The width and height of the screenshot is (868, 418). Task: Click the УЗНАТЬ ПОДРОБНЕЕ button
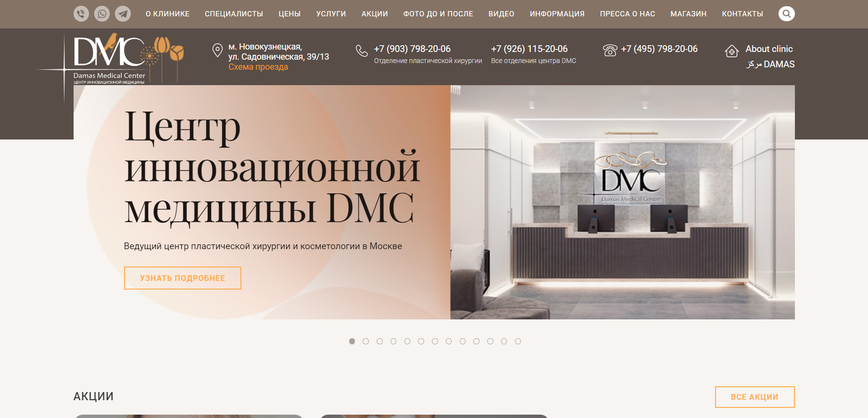182,278
